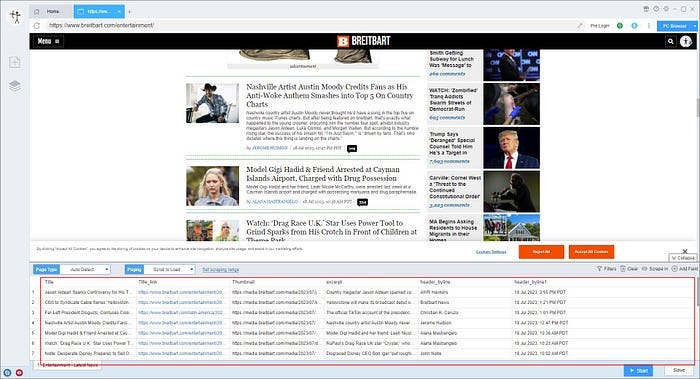Screen dimensions: 700x379
Task: Expand the Page Type Auto Detect dropdown
Action: (x=85, y=270)
